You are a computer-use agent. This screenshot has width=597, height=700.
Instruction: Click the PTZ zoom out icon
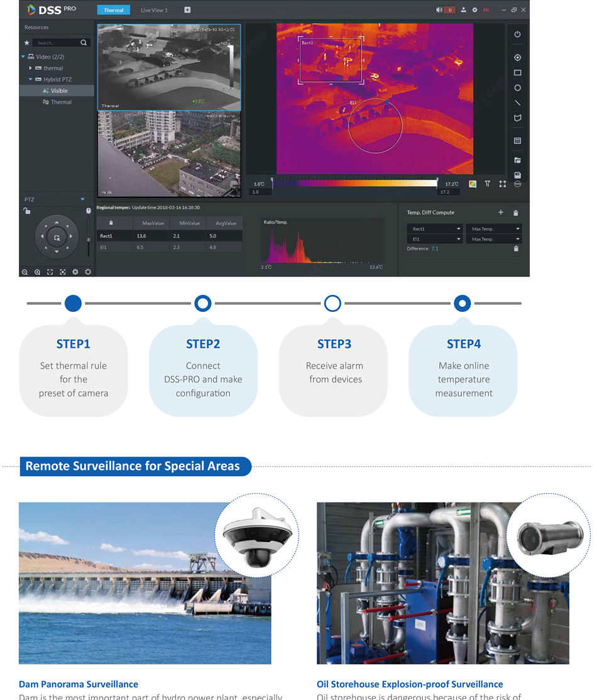pyautogui.click(x=25, y=272)
